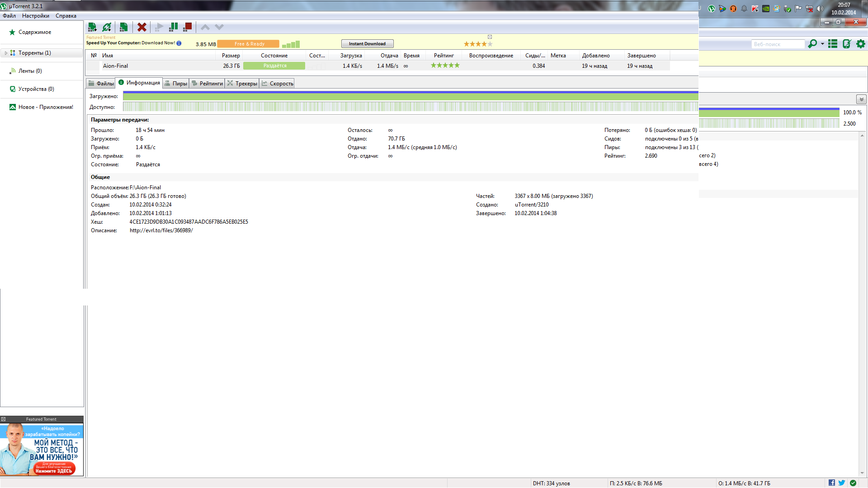
Task: Rate Aion-Final using the row stars
Action: click(x=445, y=66)
